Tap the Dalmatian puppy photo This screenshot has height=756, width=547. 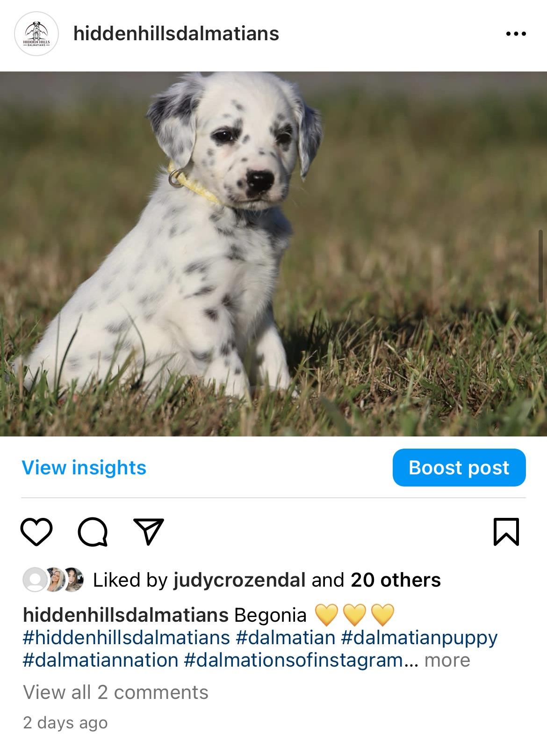click(273, 254)
